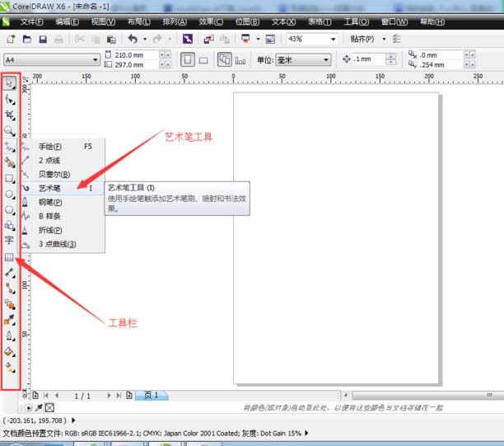Choose 艺术笔 from the curve flyout
Image resolution: width=504 pixels, height=446 pixels.
click(63, 188)
